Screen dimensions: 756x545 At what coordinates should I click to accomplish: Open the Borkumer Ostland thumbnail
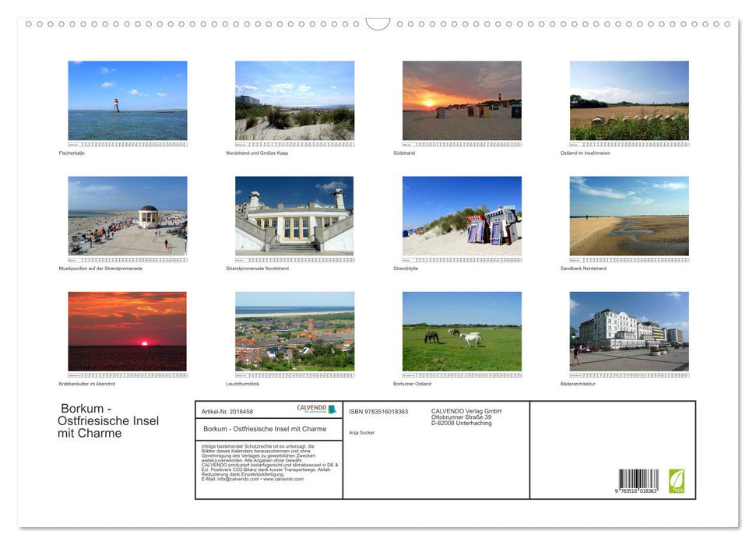[462, 330]
